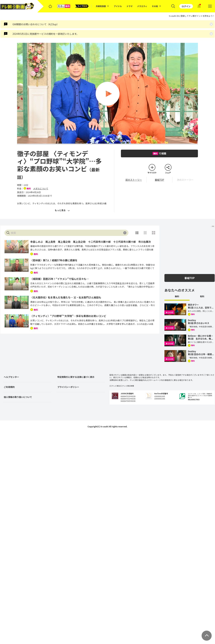Play the video with center play button
Screen dimensions: 215x644
[107, 94]
